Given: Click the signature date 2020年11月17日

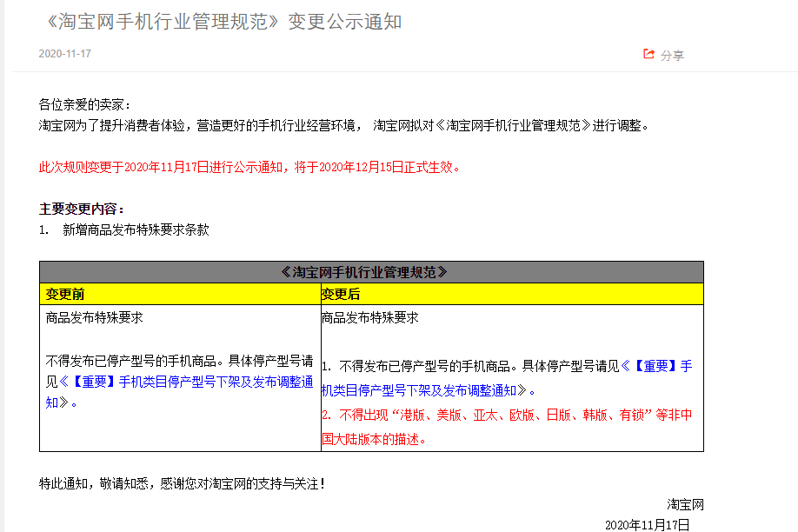Looking at the screenshot, I should [648, 525].
